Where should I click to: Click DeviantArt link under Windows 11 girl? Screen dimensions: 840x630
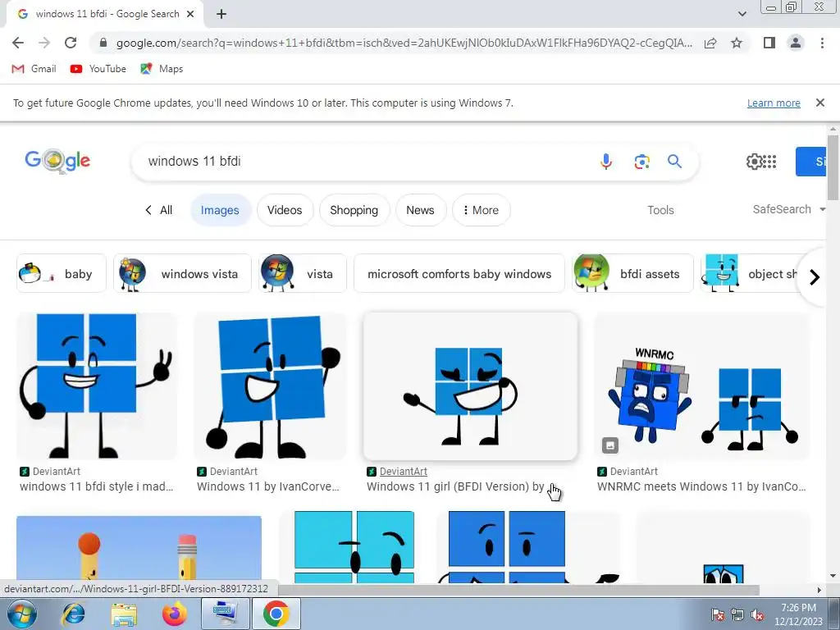tap(404, 472)
